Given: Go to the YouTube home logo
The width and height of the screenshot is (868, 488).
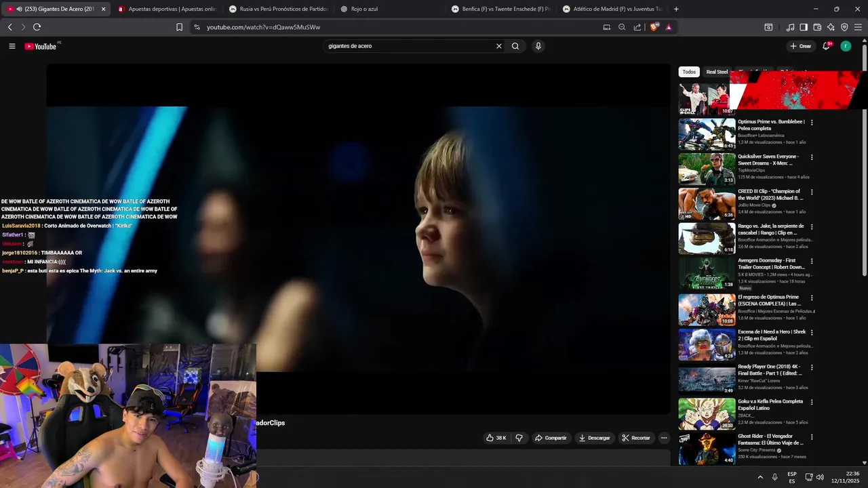Looking at the screenshot, I should coord(41,46).
